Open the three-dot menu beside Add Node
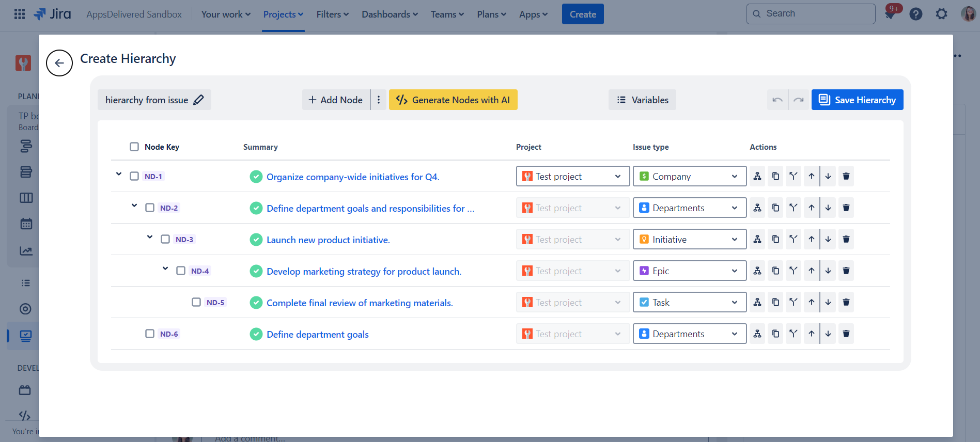Screen dimensions: 980x442 click(x=379, y=100)
